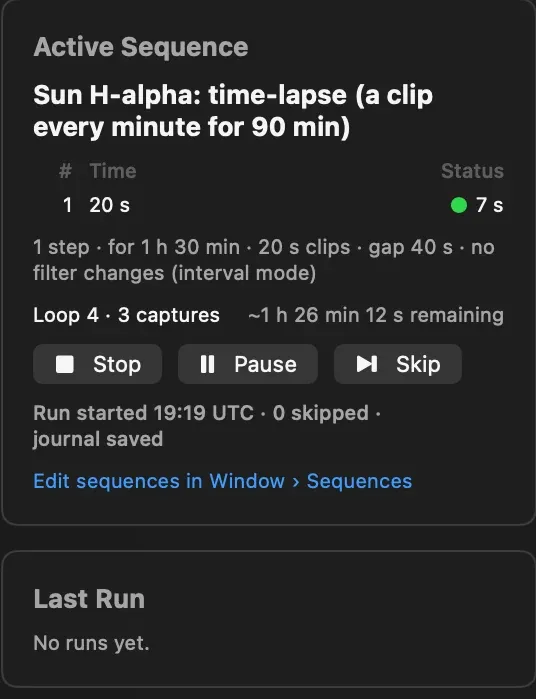Click the Stop square icon

[65, 364]
